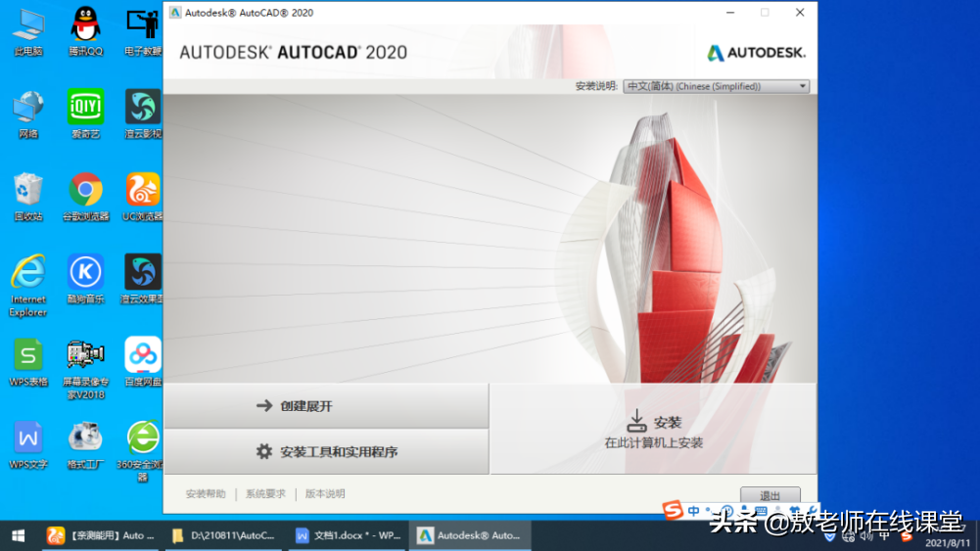Screen dimensions: 980x551
Task: Open the Windows Start menu
Action: [x=19, y=536]
